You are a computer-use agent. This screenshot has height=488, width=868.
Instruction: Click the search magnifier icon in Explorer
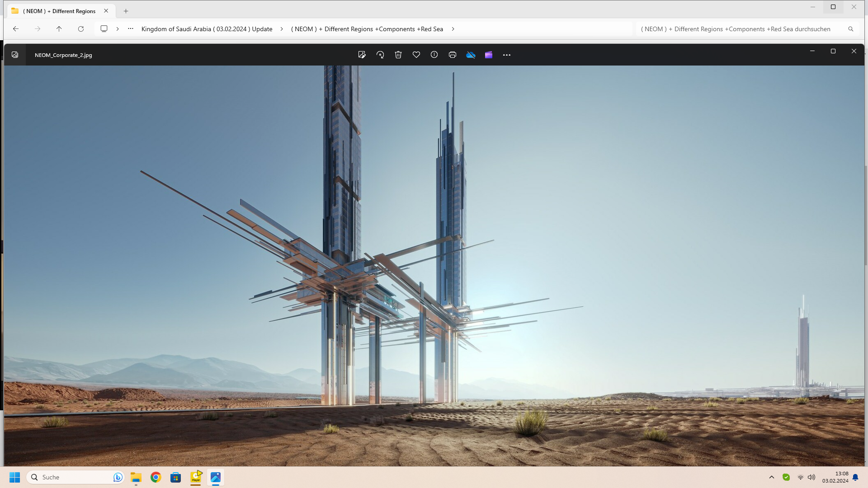tap(851, 29)
